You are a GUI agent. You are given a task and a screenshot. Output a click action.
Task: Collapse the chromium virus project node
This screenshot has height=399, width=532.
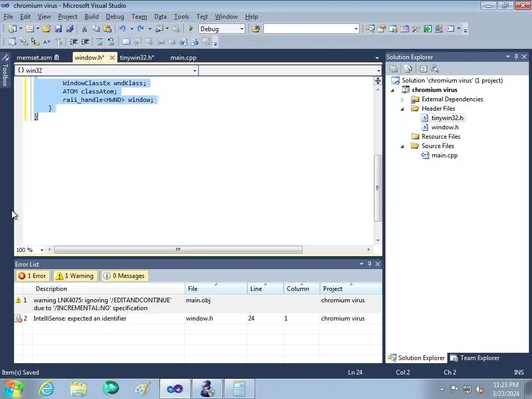(393, 90)
